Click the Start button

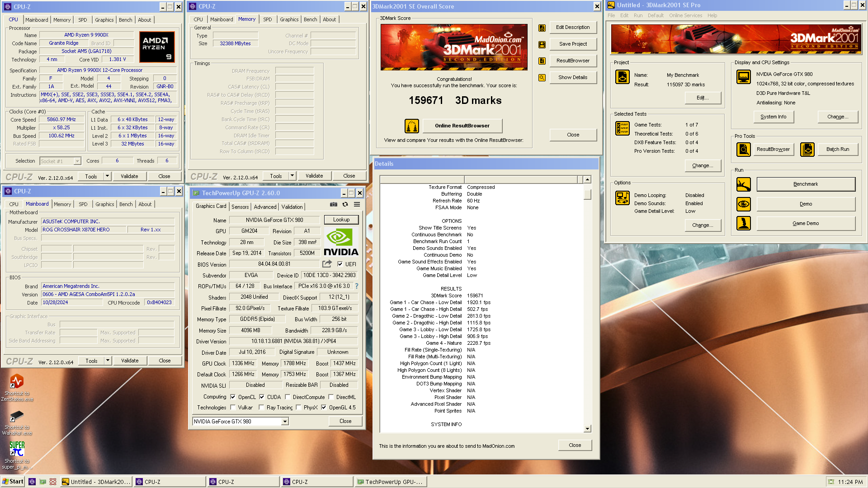(13, 482)
